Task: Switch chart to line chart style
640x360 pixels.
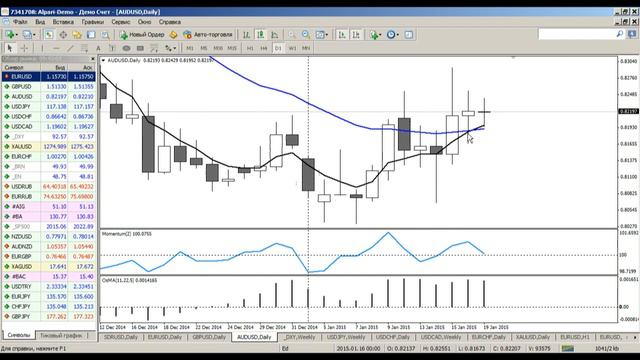Action: (x=274, y=35)
